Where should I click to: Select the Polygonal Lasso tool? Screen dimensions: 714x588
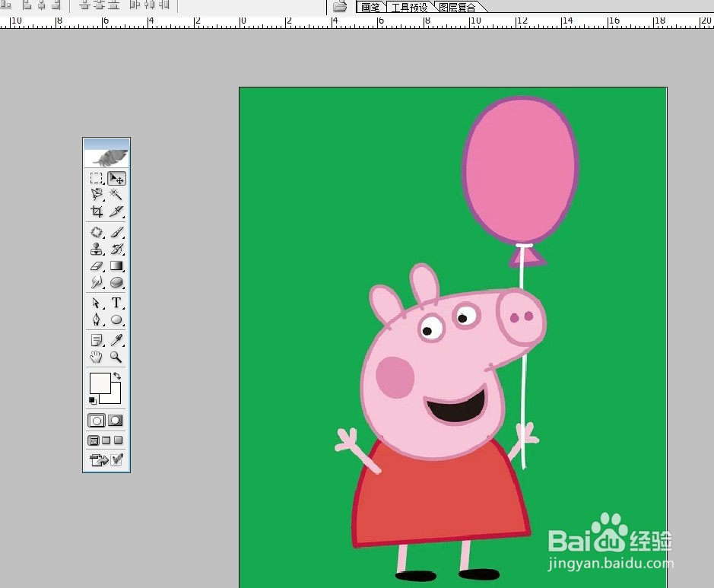(96, 195)
